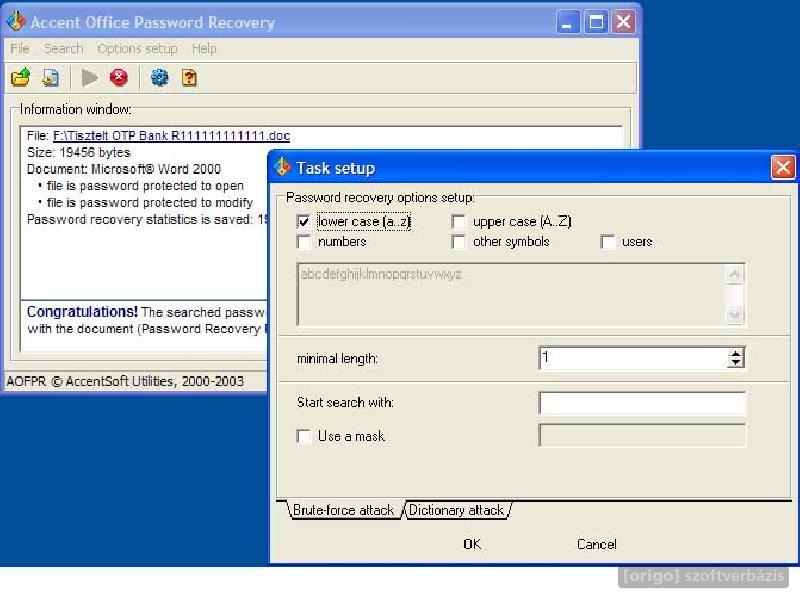Uncheck the lower case (a..z) checkbox
Viewport: 800px width, 600px height.
click(304, 221)
